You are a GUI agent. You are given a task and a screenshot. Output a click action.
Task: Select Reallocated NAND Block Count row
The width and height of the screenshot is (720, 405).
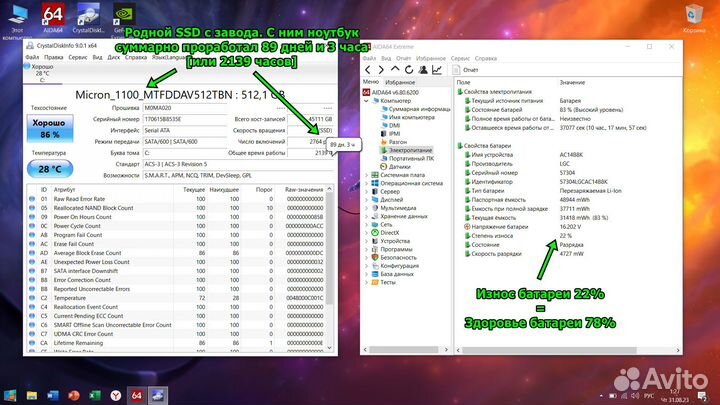(176, 208)
